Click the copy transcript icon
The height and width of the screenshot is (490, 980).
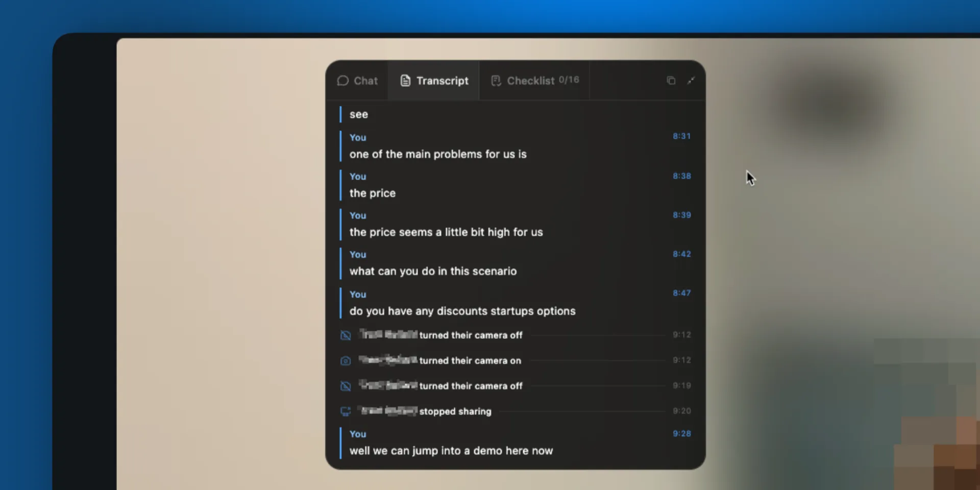671,81
